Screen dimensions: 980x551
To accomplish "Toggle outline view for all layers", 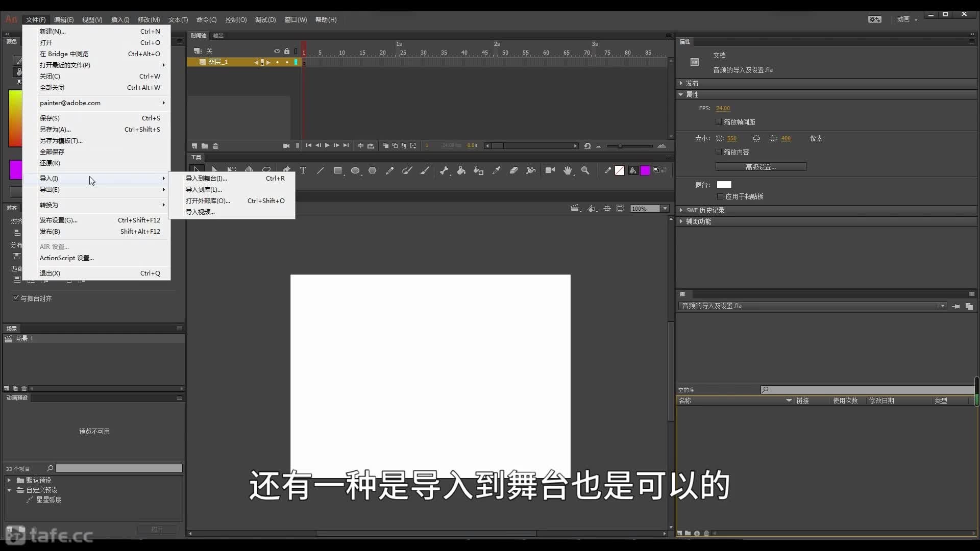I will pos(296,51).
